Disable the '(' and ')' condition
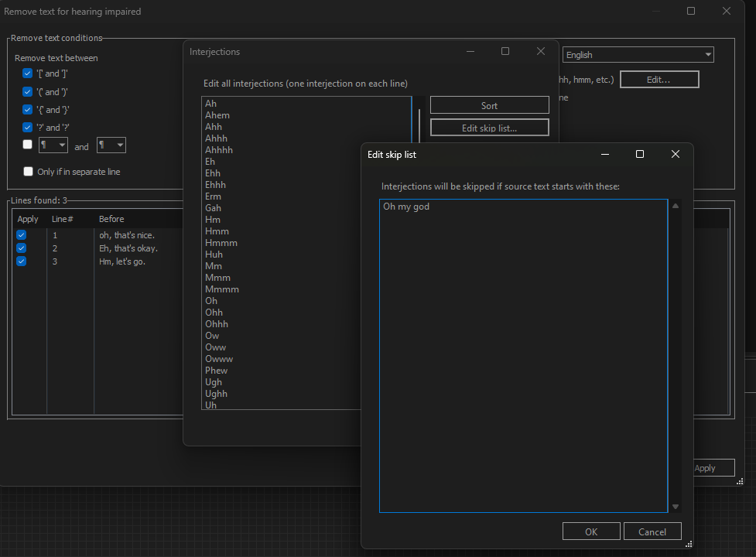The image size is (756, 557). pyautogui.click(x=26, y=91)
